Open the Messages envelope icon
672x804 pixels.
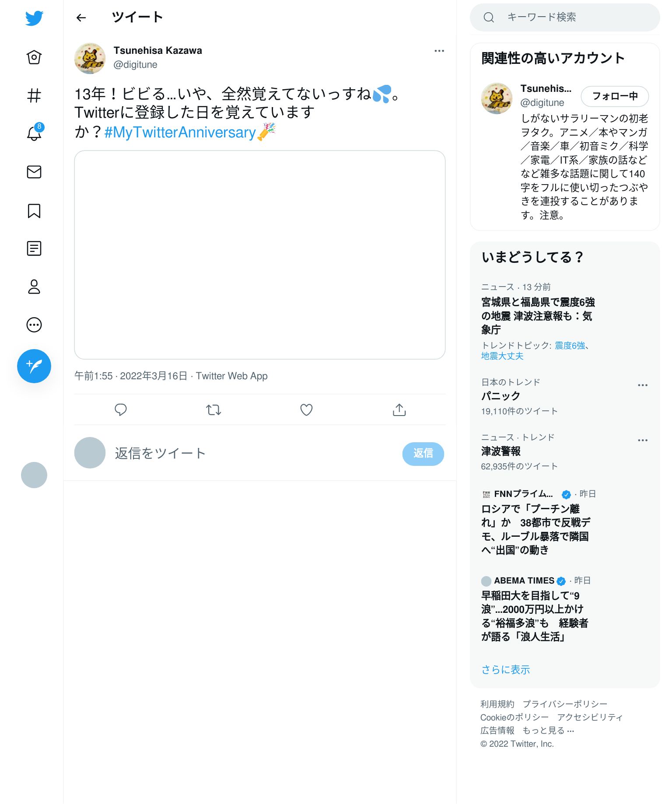point(34,172)
